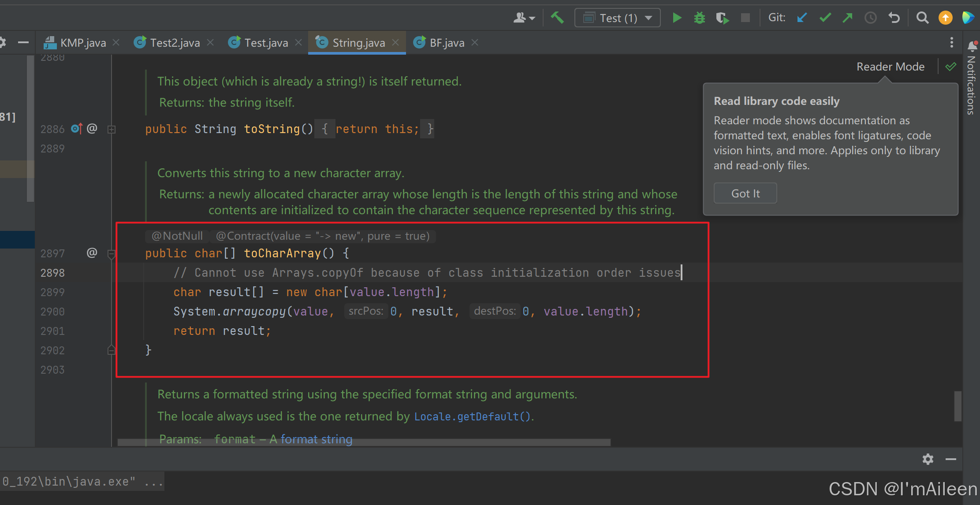Close the Test2.java tab
The width and height of the screenshot is (980, 505).
click(210, 42)
